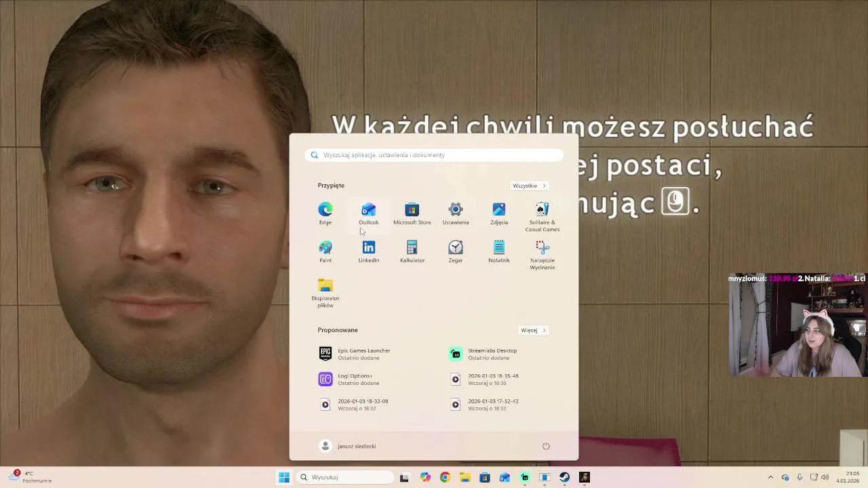
Task: Show hidden system tray icons
Action: click(x=770, y=477)
